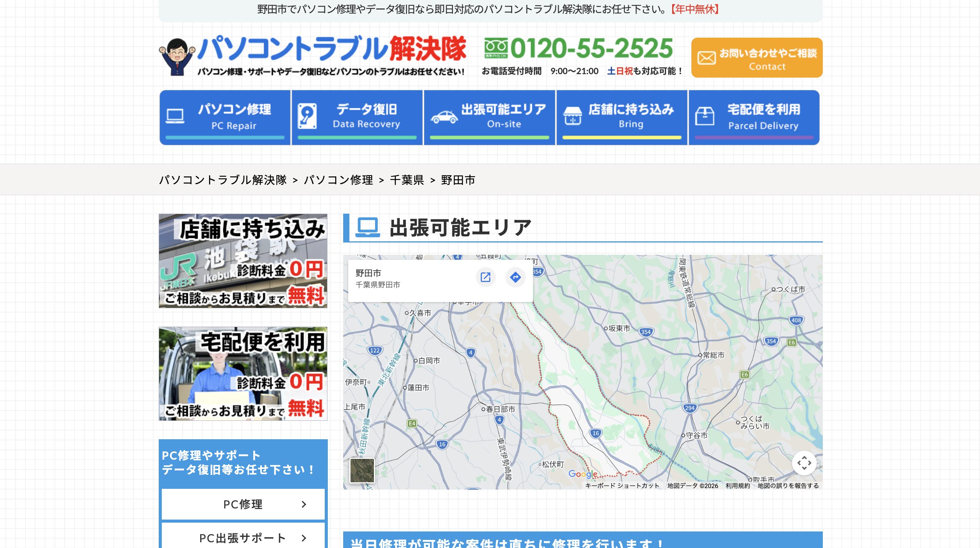Screen dimensions: 980x548
Task: Open the データ復旧 Data Recovery menu
Action: coord(357,118)
